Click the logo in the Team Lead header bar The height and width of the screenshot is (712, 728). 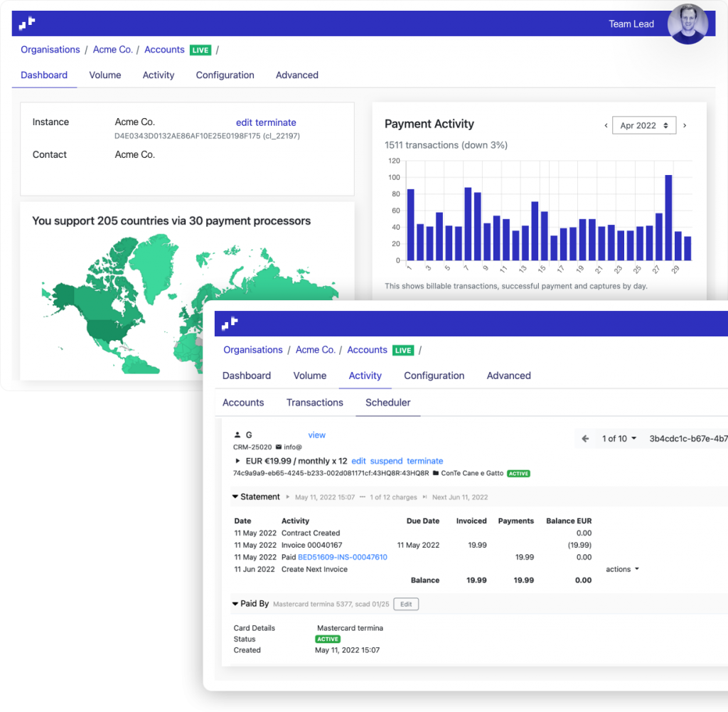[27, 23]
